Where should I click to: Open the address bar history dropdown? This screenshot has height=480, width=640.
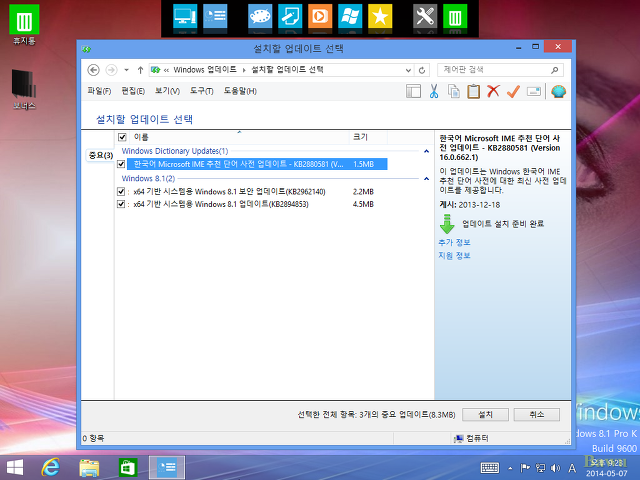click(408, 70)
